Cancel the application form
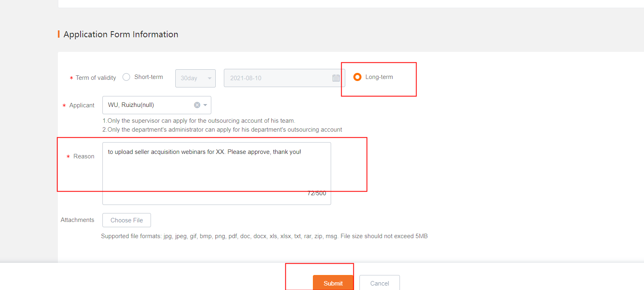Image resolution: width=644 pixels, height=290 pixels. coord(380,283)
